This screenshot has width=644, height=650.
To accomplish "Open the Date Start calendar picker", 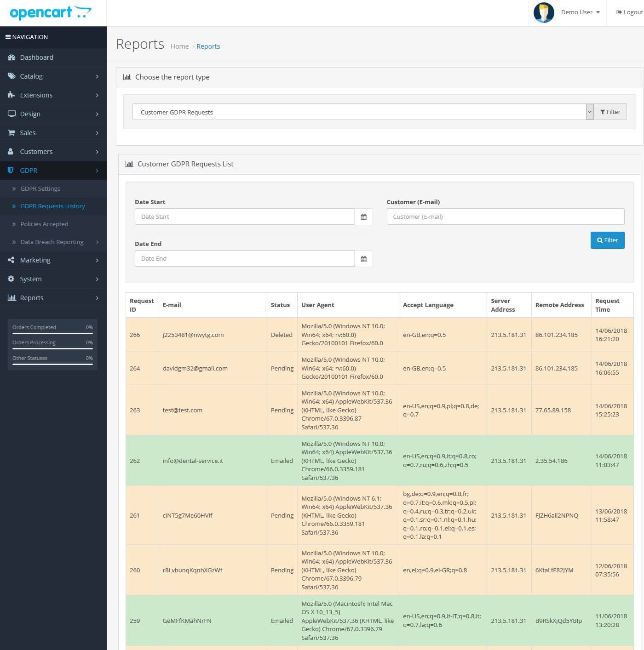I will coord(363,217).
